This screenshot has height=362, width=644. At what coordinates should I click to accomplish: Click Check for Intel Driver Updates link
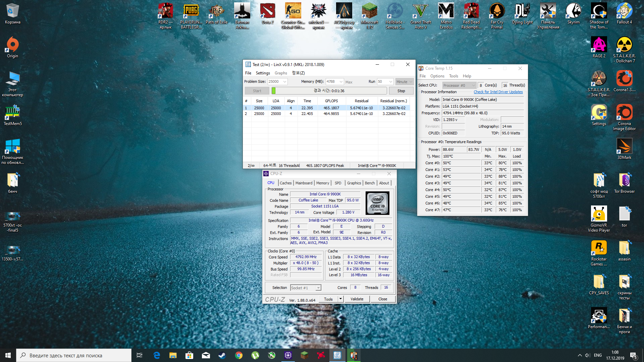(x=498, y=92)
